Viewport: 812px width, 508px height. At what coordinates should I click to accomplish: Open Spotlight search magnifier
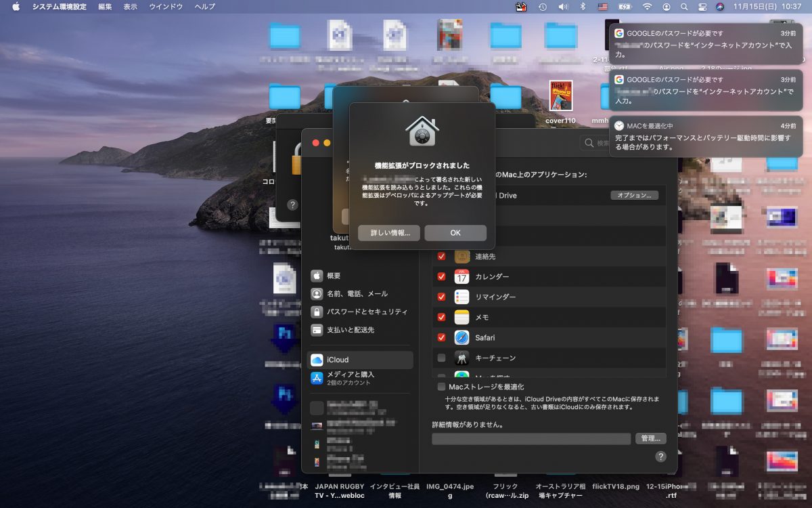684,7
